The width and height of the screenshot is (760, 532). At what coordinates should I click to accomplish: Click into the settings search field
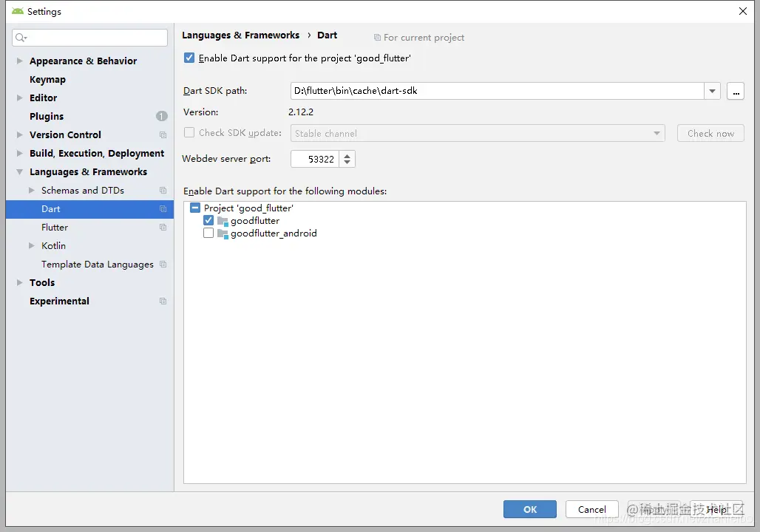[x=89, y=38]
